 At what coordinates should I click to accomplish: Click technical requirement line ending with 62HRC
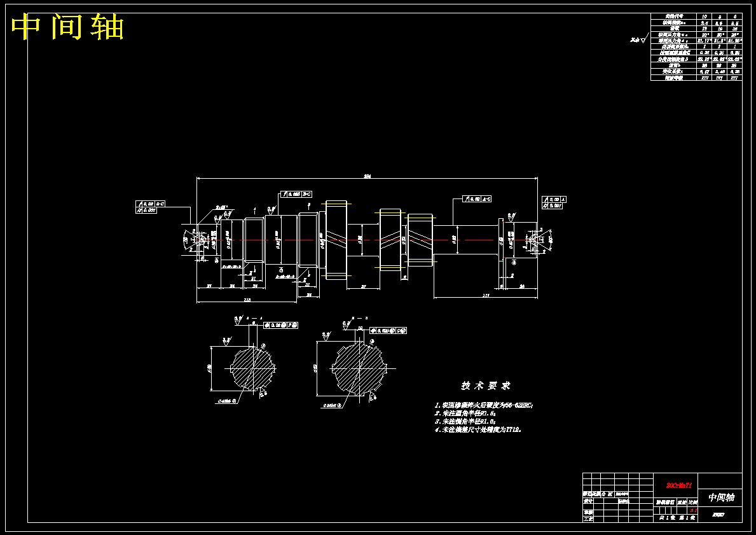484,406
